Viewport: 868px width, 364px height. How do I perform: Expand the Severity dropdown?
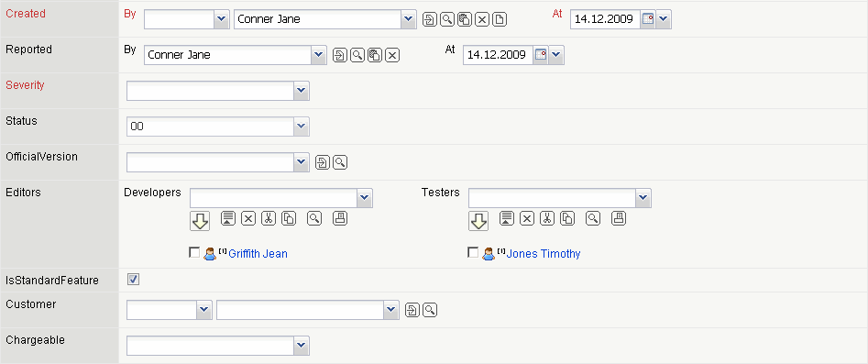pyautogui.click(x=301, y=91)
